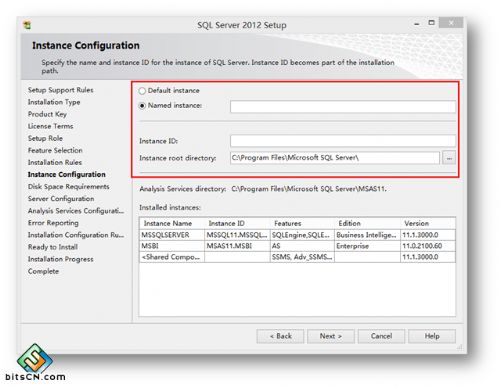
Task: Select the Error Reporting step
Action: [x=53, y=223]
